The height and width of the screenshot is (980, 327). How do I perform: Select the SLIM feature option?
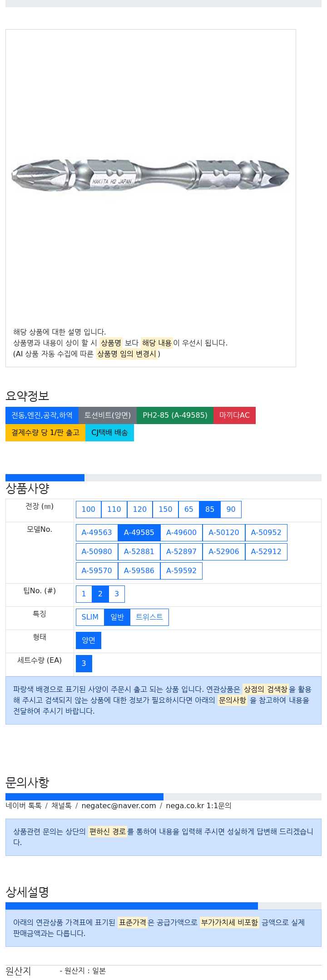tap(90, 617)
